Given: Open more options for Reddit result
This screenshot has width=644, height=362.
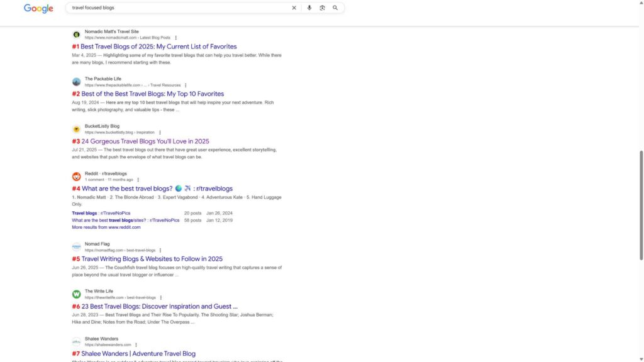Looking at the screenshot, I should (x=138, y=180).
